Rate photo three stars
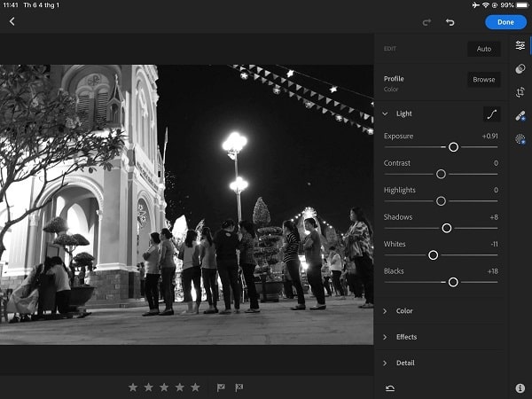The image size is (532, 399). [164, 387]
